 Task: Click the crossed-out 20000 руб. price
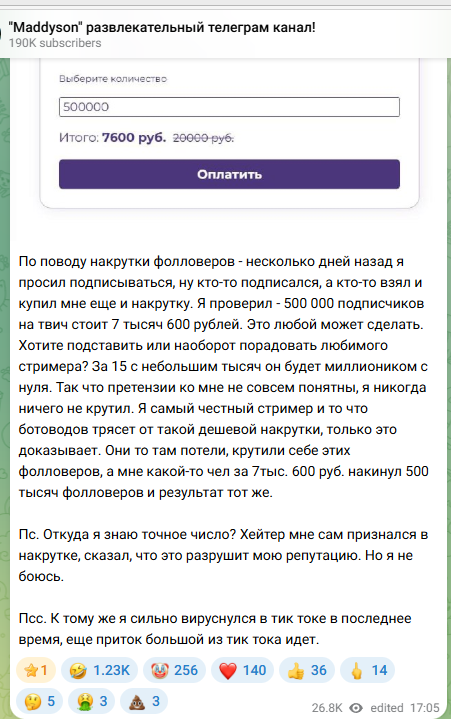[203, 138]
